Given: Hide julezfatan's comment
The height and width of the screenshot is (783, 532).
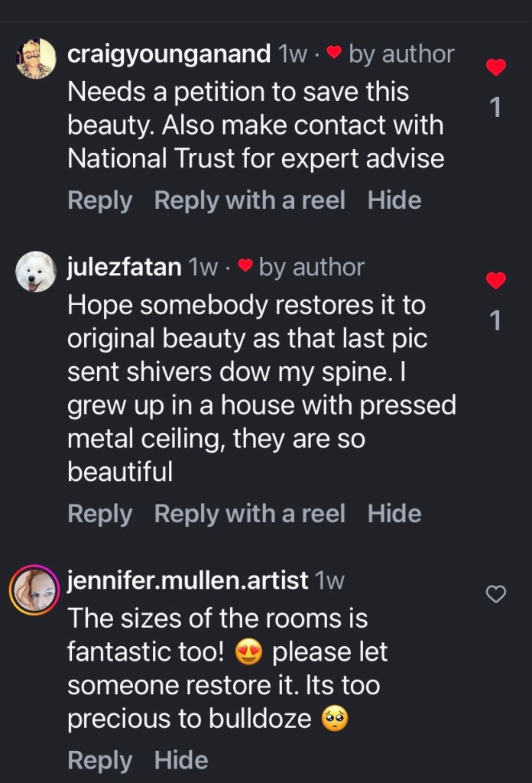Looking at the screenshot, I should pos(394,514).
